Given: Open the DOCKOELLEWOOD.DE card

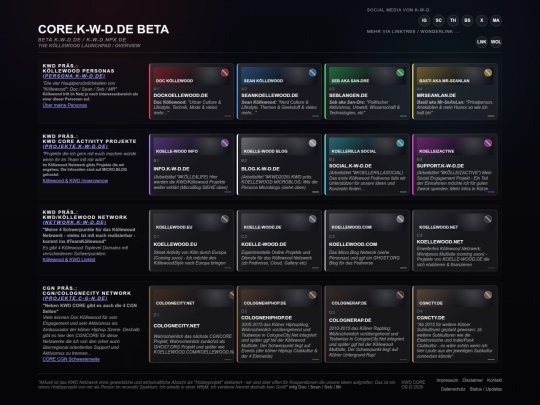Looking at the screenshot, I should coord(191,91).
